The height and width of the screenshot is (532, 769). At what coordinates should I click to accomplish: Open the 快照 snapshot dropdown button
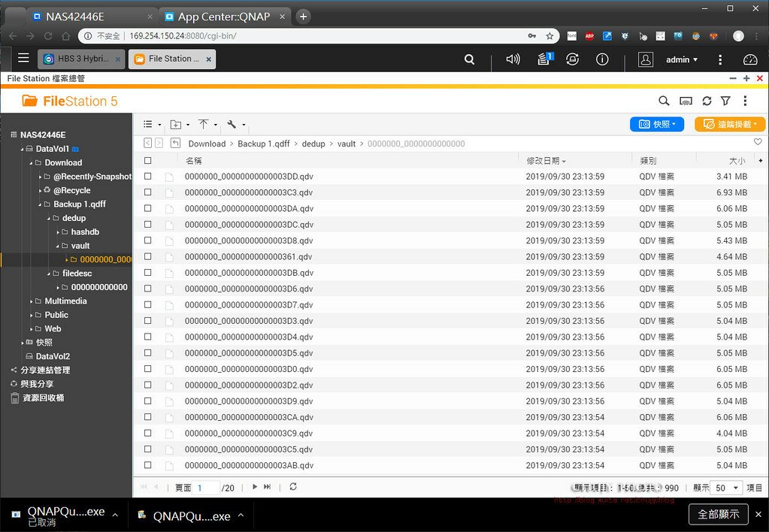tap(657, 125)
